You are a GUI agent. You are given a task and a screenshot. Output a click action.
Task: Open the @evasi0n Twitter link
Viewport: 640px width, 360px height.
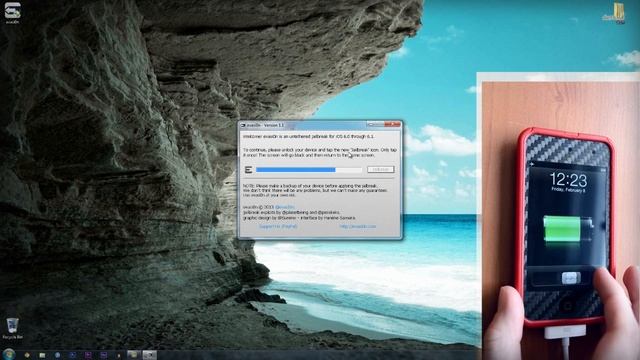click(x=285, y=207)
